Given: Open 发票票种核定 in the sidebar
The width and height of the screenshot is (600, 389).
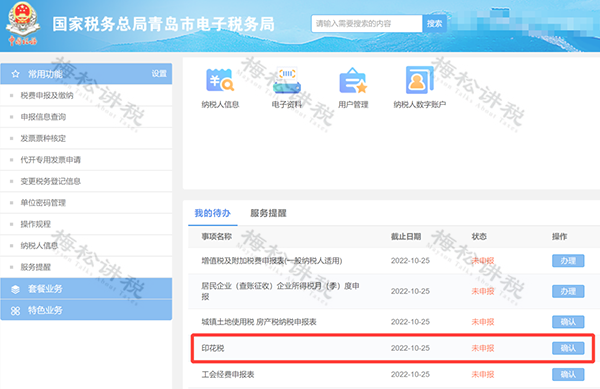Looking at the screenshot, I should (x=86, y=138).
